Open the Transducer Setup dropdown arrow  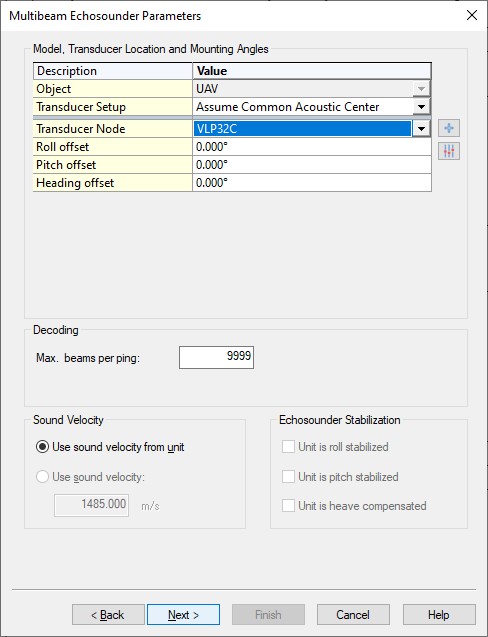[421, 107]
